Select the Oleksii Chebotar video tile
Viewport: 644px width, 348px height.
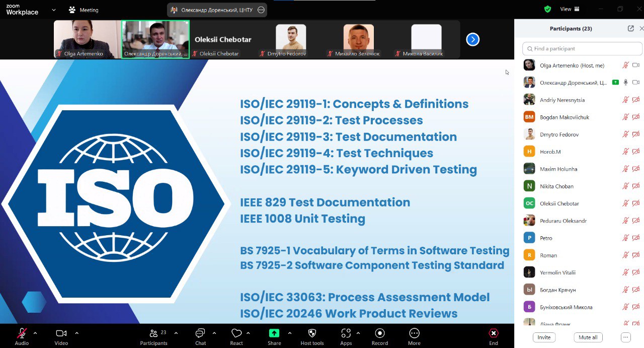point(223,39)
